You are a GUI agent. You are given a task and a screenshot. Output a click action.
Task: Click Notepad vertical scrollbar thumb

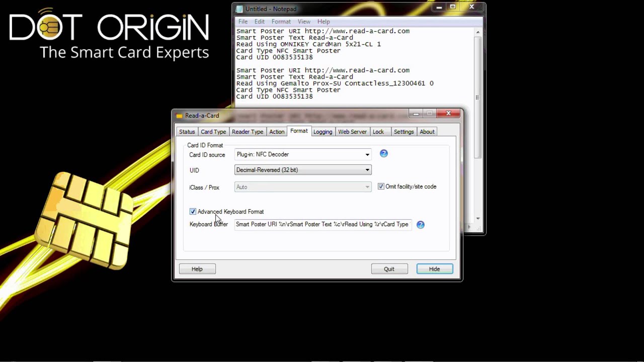click(x=478, y=98)
